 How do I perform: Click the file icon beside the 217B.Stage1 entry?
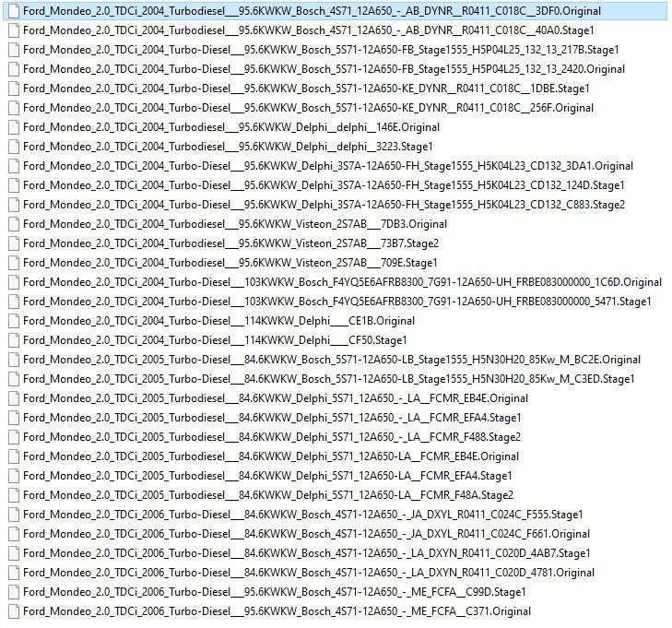pos(13,49)
